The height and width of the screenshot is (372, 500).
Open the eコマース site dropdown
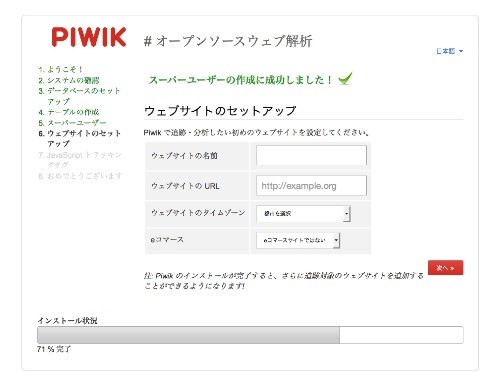298,240
